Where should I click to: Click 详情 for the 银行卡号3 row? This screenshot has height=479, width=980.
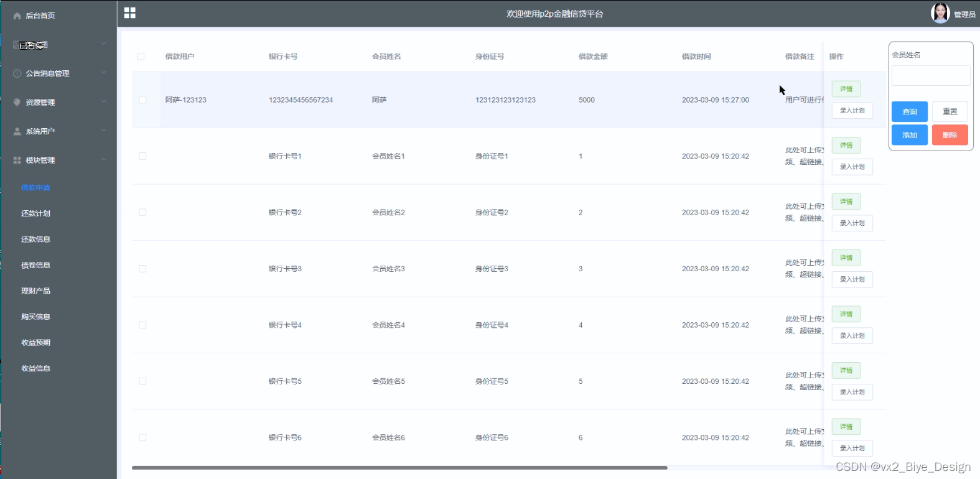[846, 258]
